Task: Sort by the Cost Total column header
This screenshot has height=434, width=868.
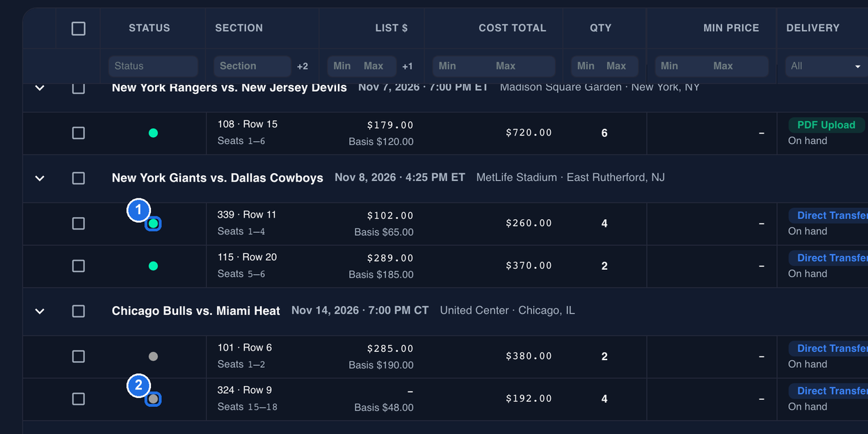Action: (513, 28)
